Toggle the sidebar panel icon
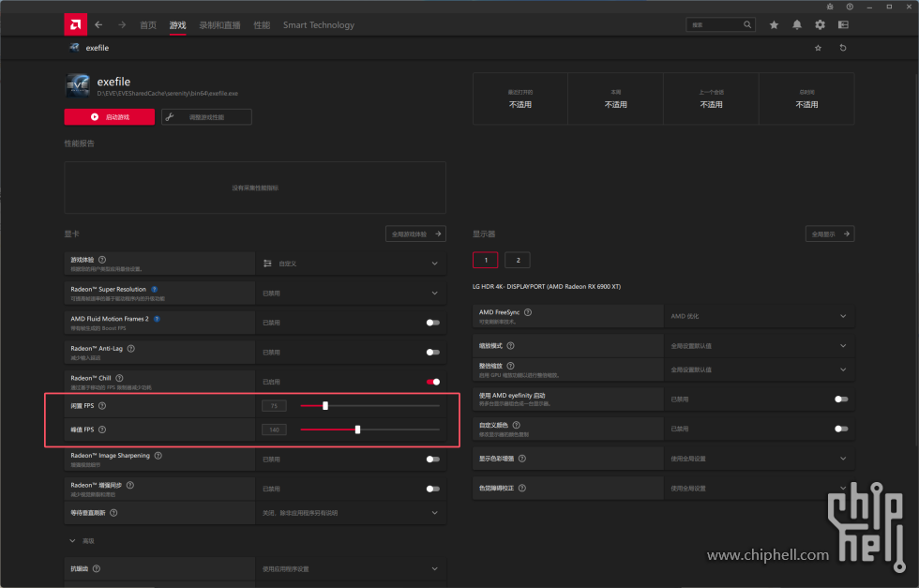Screen dimensions: 919x588 click(x=843, y=24)
